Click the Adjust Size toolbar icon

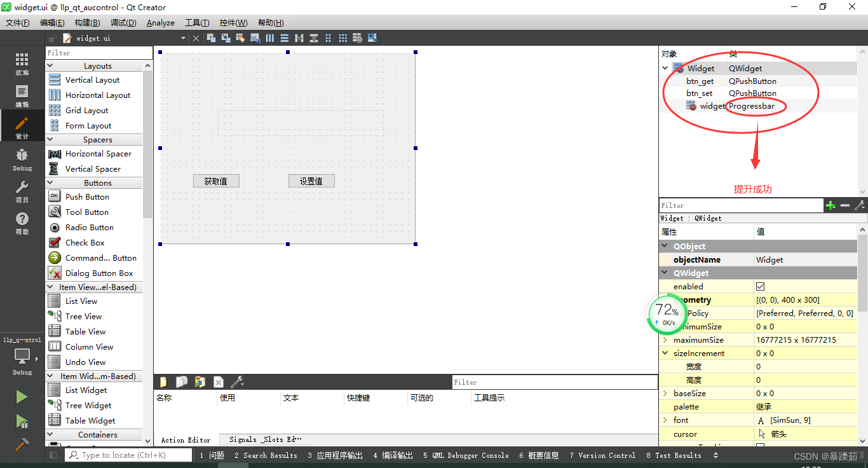pyautogui.click(x=372, y=38)
